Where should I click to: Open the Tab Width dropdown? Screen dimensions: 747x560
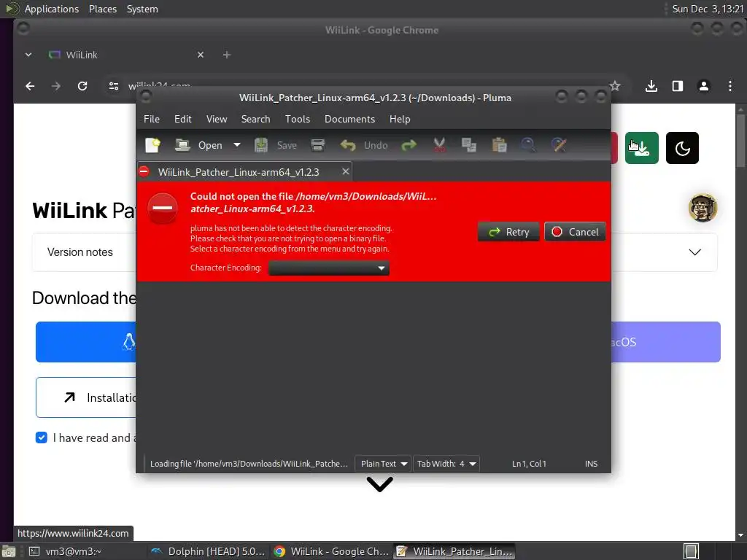[x=446, y=464]
